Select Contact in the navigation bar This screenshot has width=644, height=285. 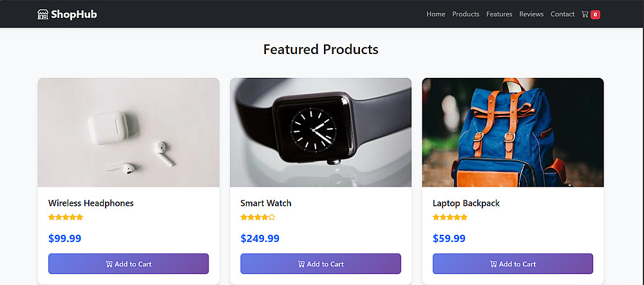pos(562,14)
